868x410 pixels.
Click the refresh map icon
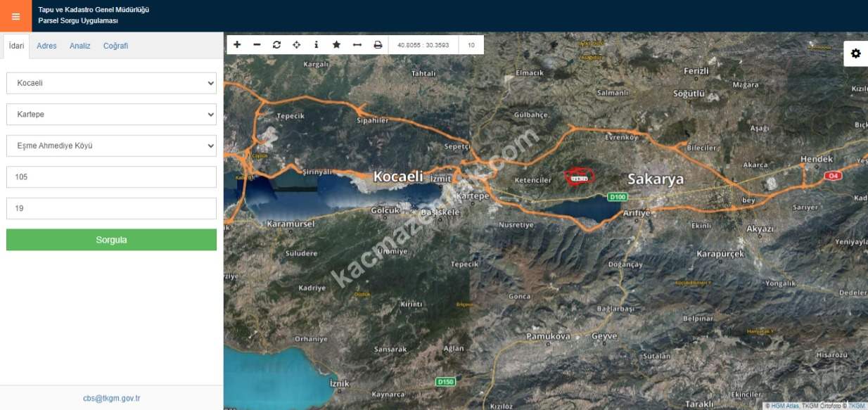[276, 45]
